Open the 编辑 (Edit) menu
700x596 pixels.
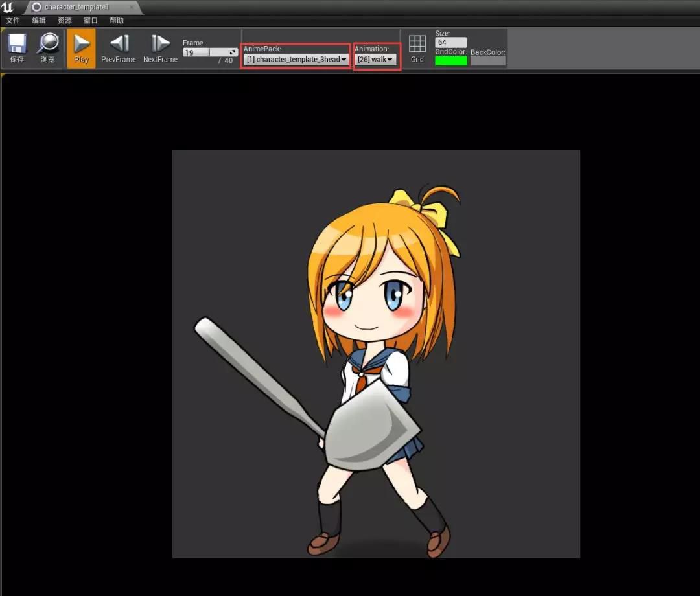39,21
